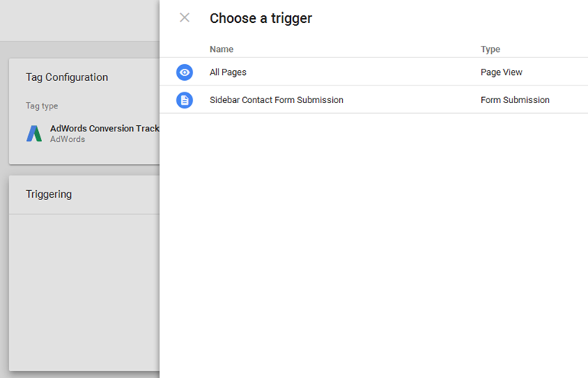Sort triggers by the Name column header
The image size is (588, 378).
click(x=221, y=49)
